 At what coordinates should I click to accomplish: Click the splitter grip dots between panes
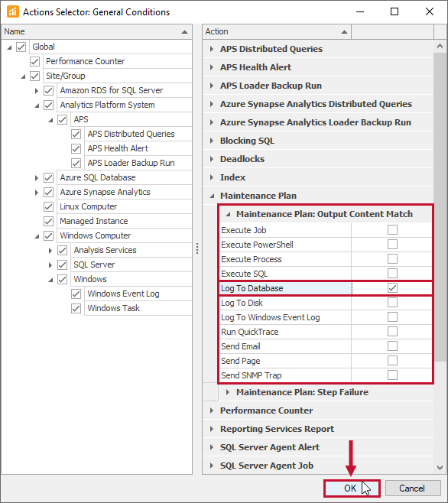[197, 248]
